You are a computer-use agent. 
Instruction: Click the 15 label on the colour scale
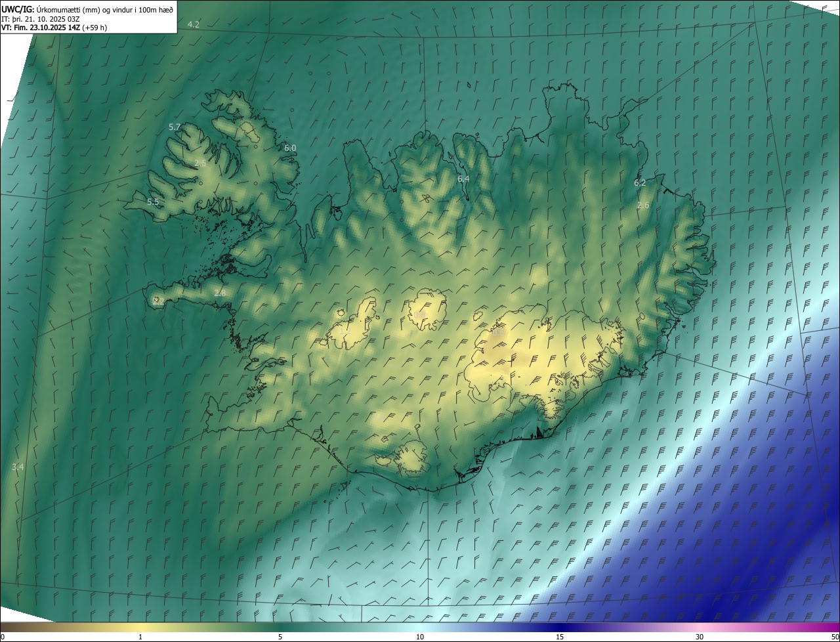[560, 637]
